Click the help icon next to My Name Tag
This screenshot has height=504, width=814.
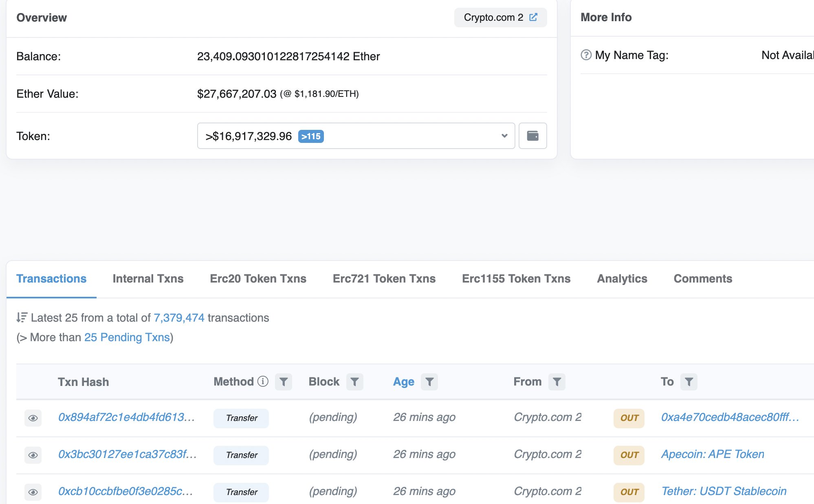click(586, 55)
